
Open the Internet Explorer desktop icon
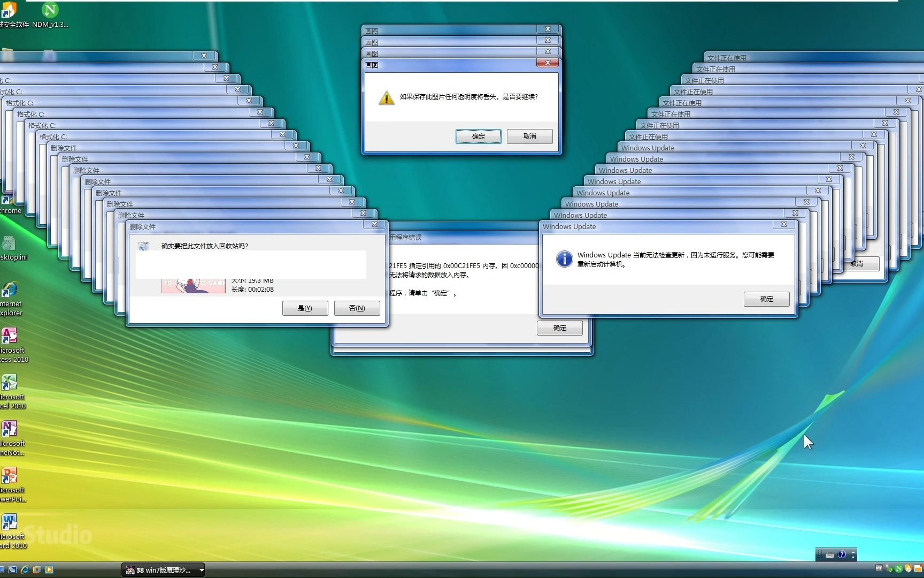[11, 299]
